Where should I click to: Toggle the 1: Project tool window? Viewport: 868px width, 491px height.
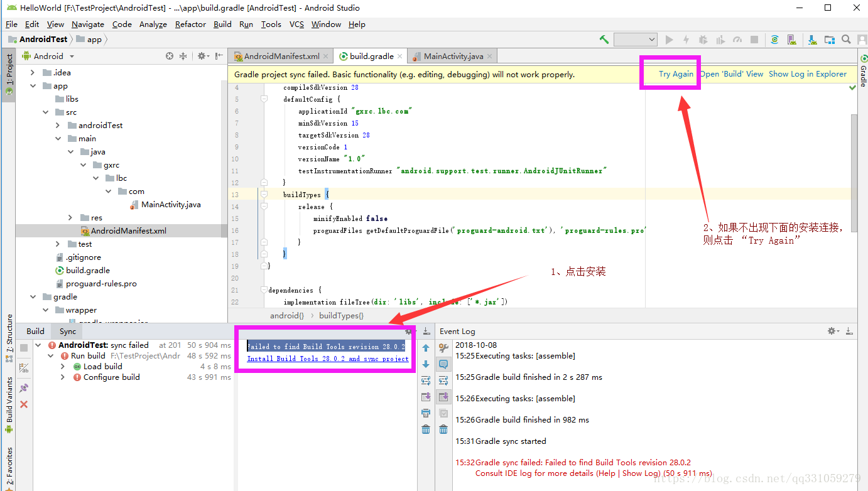(x=9, y=73)
